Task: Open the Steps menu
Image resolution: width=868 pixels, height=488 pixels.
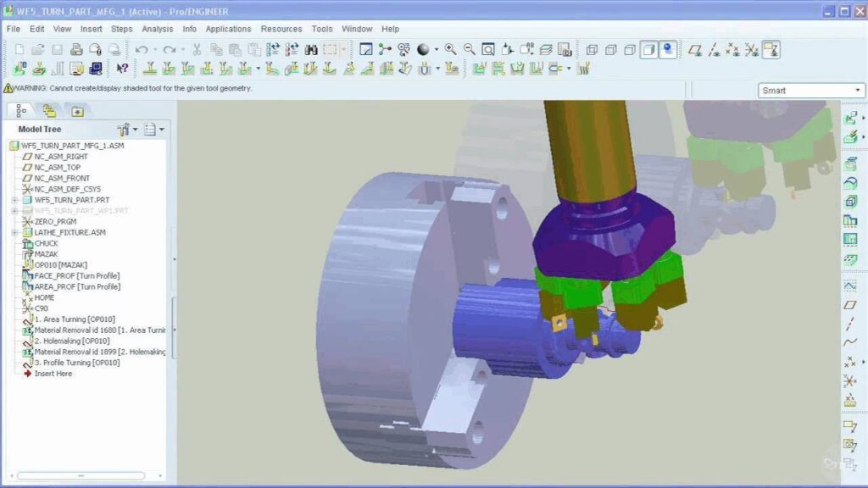Action: [121, 29]
